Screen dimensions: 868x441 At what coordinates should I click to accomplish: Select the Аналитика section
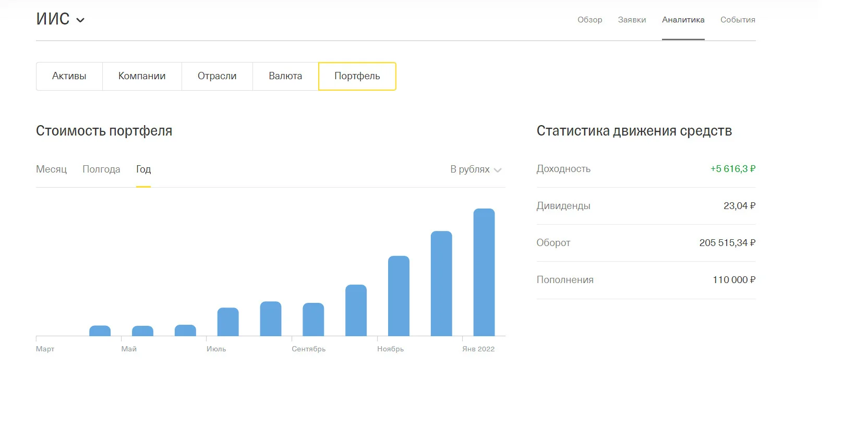(x=683, y=20)
